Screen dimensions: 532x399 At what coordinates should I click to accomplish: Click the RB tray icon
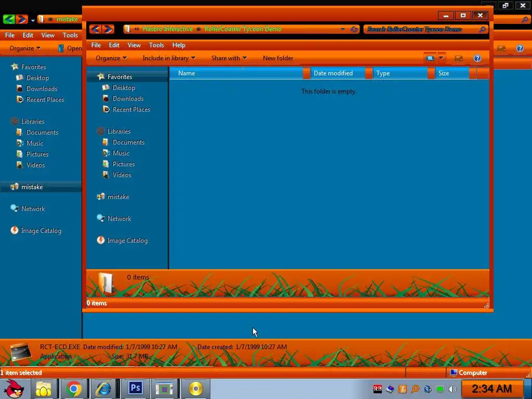click(378, 389)
